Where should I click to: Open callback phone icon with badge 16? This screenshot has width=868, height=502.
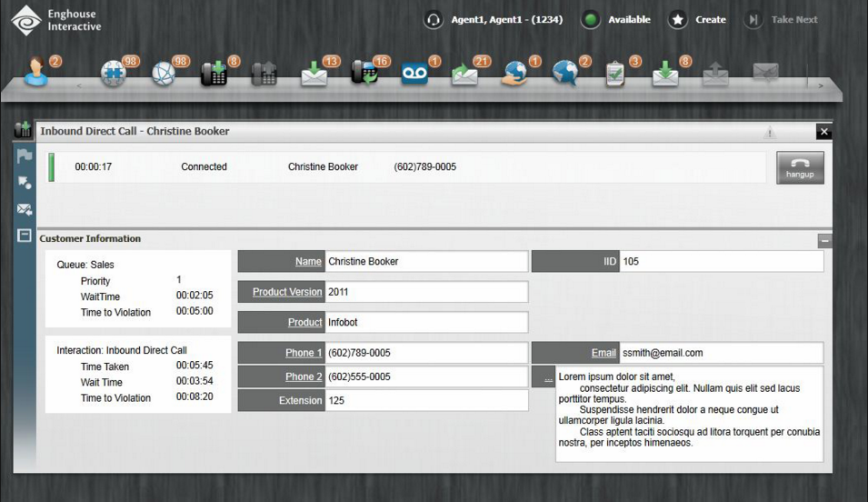pyautogui.click(x=364, y=73)
